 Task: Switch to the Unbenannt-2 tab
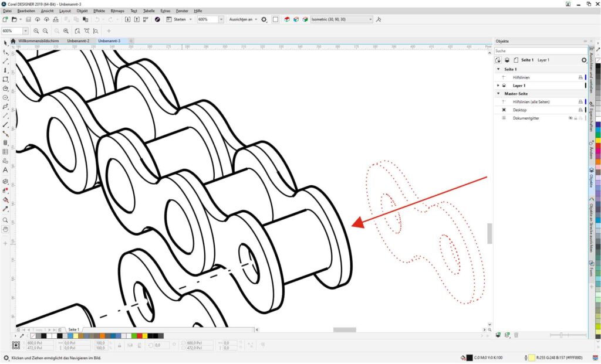(x=78, y=41)
